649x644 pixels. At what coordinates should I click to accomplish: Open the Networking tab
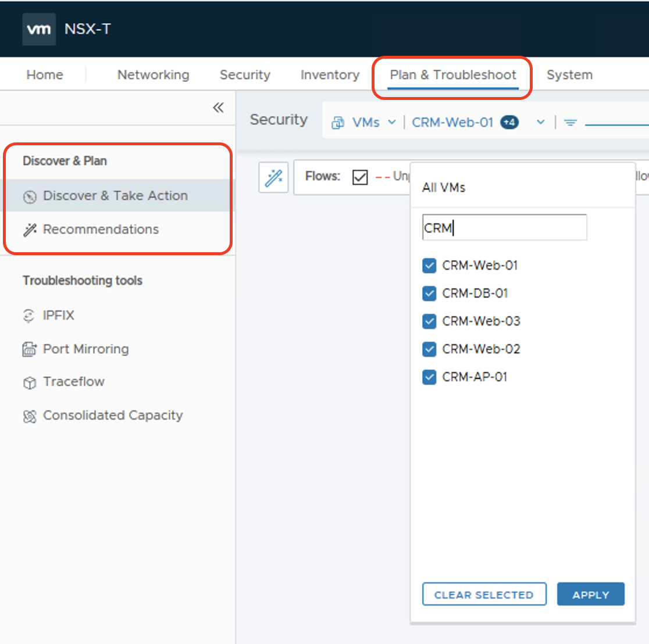(153, 75)
